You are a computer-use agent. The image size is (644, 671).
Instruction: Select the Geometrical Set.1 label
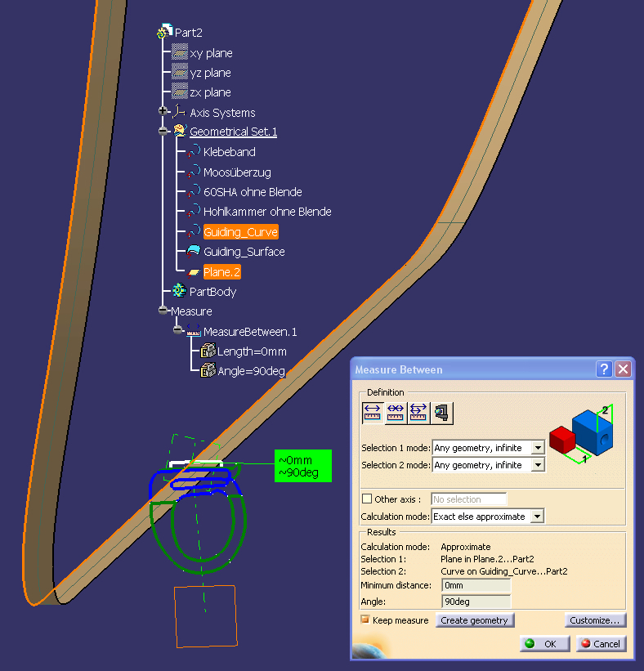[x=234, y=132]
